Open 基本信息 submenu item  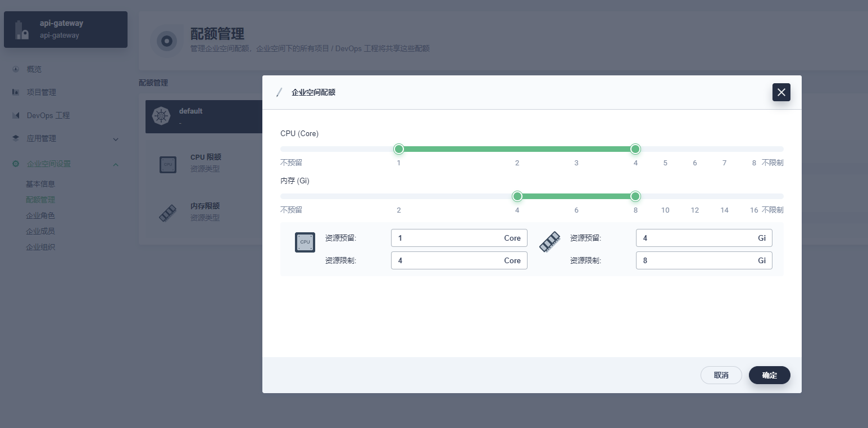point(40,184)
